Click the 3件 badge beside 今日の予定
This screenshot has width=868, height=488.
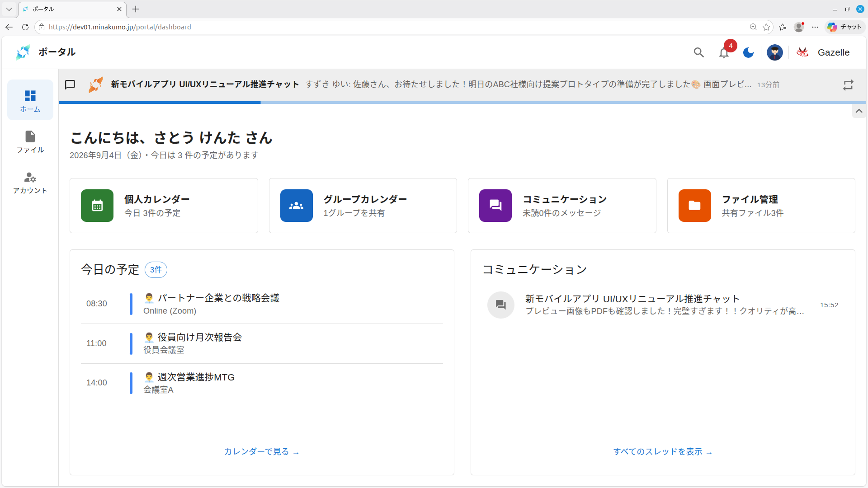click(156, 270)
